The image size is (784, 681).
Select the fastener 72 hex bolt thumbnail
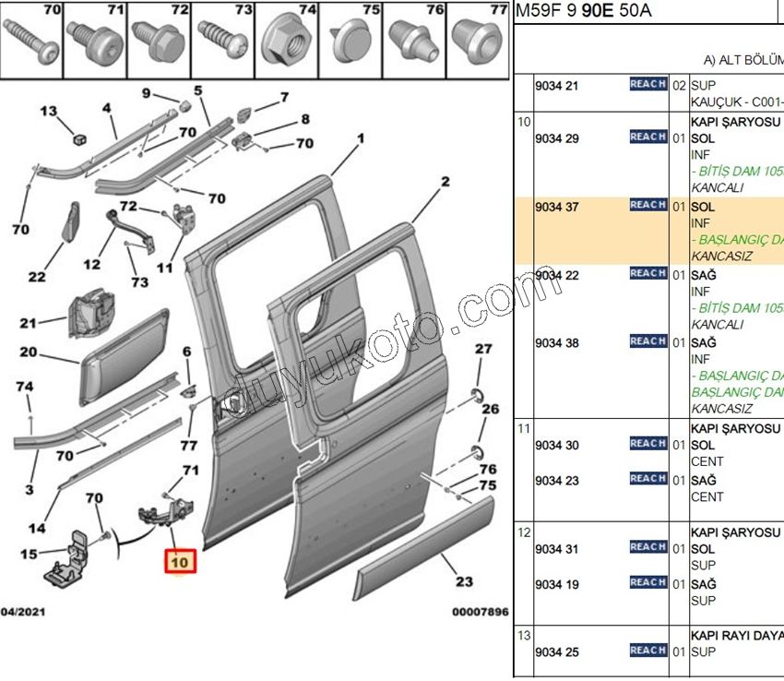coord(160,39)
